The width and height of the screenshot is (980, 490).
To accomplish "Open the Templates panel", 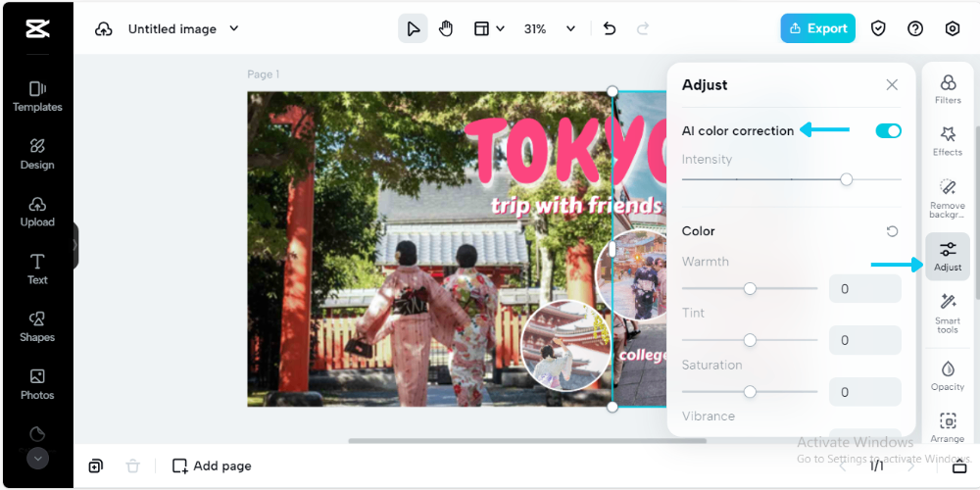I will point(37,96).
